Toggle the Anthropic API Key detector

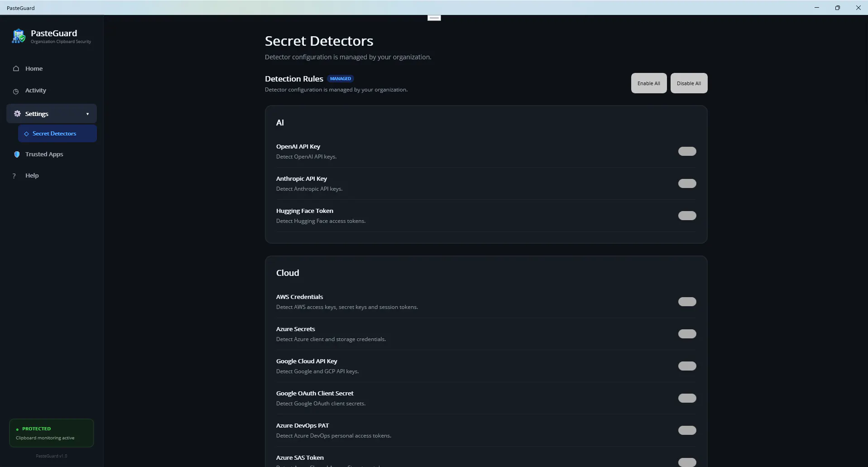tap(687, 183)
